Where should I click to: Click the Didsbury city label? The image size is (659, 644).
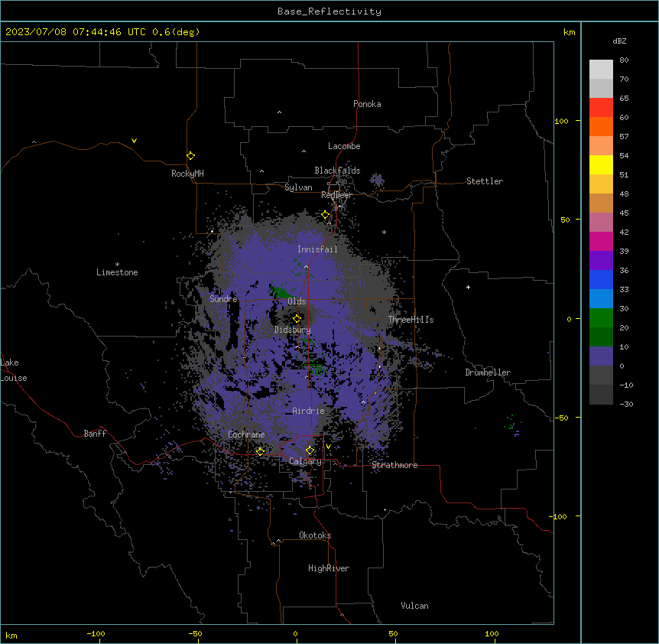(x=293, y=330)
